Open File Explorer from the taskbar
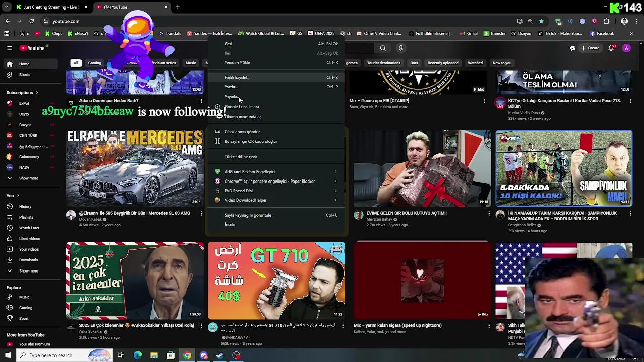This screenshot has height=362, width=644. (x=154, y=355)
